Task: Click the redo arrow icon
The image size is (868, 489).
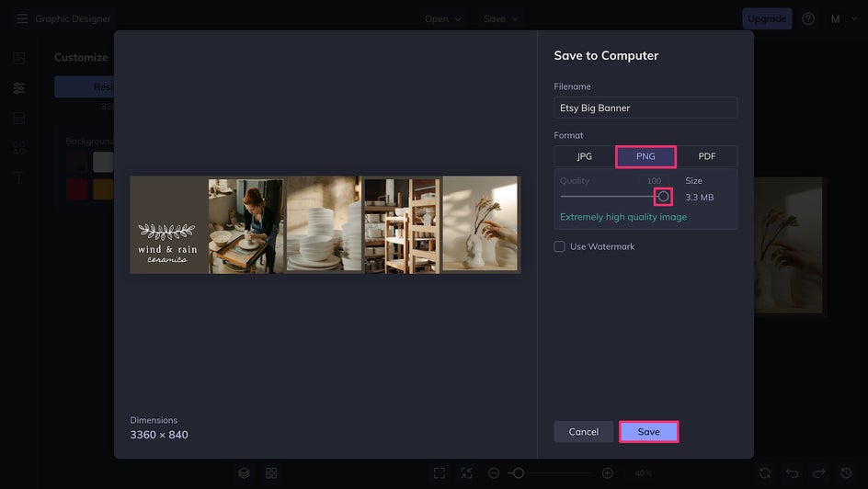Action: point(819,473)
